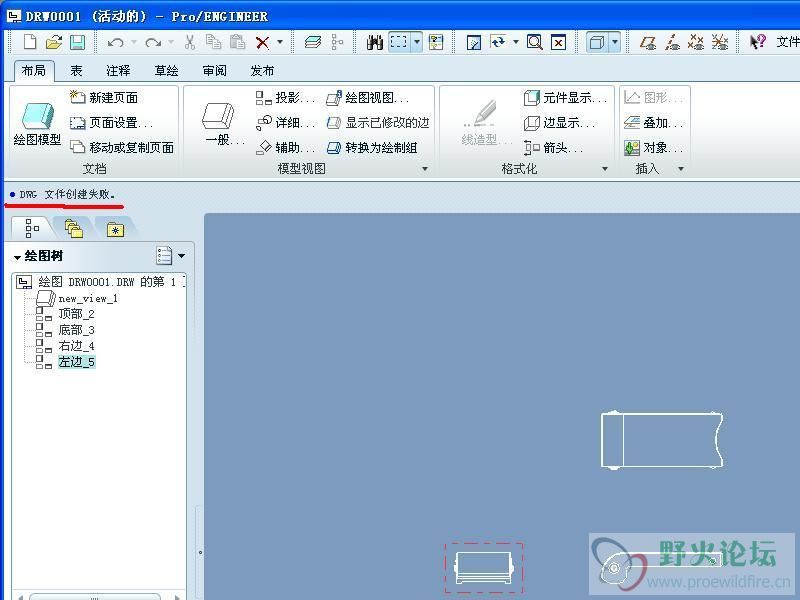
Task: Open the display style dropdown arrow
Action: point(615,42)
